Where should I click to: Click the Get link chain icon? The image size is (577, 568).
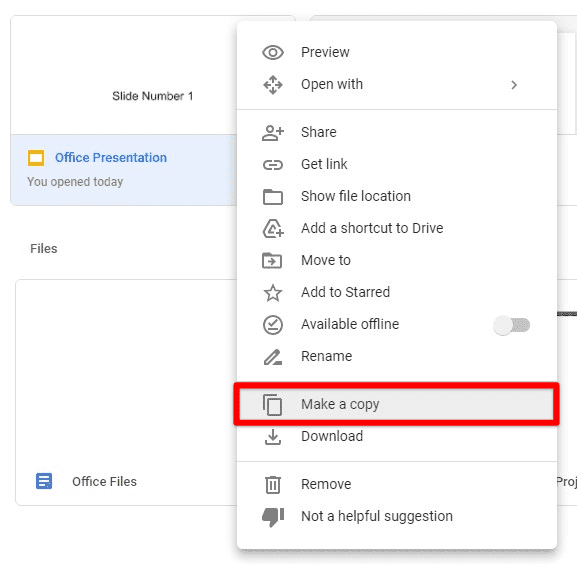(273, 165)
